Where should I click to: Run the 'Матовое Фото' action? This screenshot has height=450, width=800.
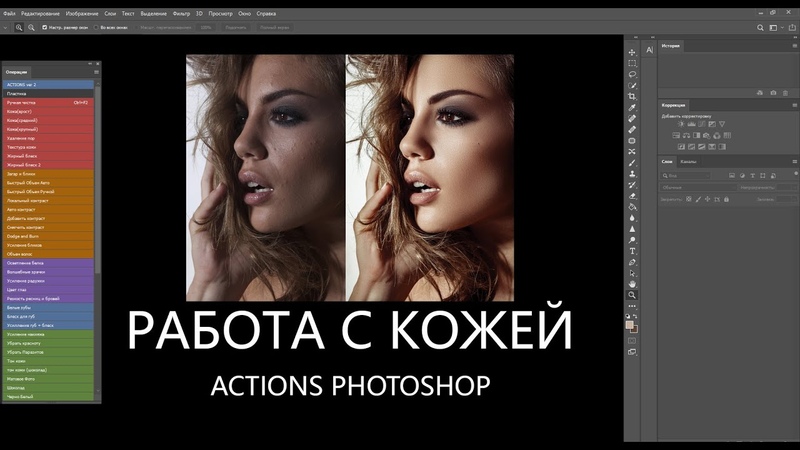click(48, 379)
